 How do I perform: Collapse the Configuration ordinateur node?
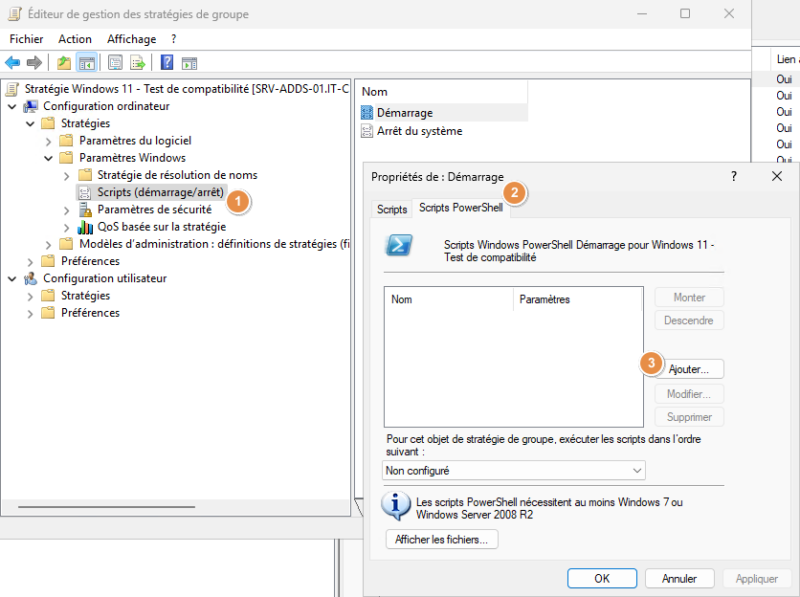[x=12, y=107]
